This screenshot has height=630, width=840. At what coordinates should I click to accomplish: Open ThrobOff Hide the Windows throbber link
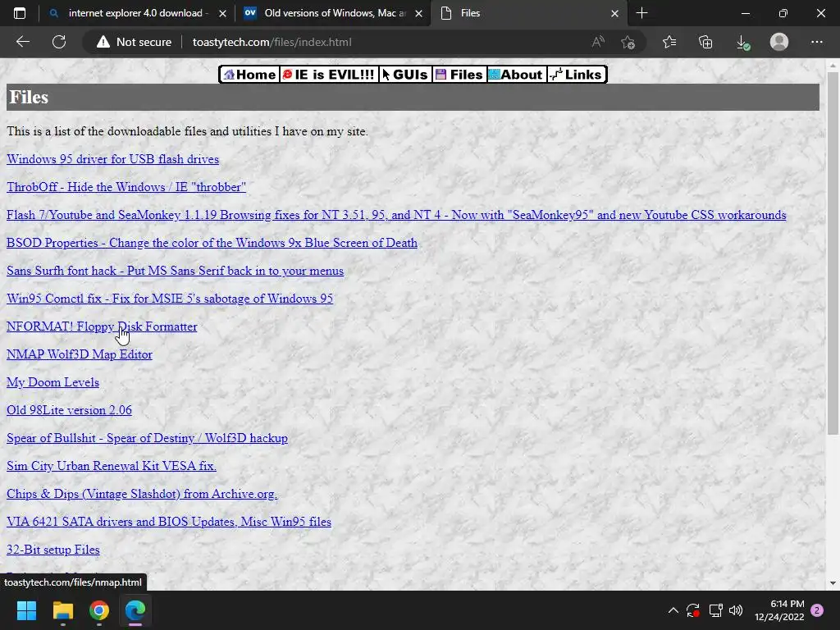[126, 187]
